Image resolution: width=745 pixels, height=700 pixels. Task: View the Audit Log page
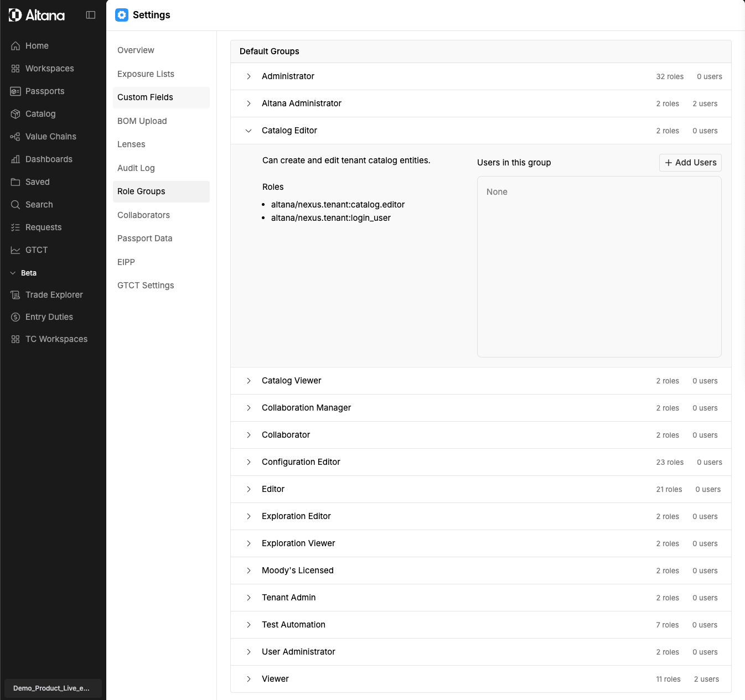click(x=161, y=168)
